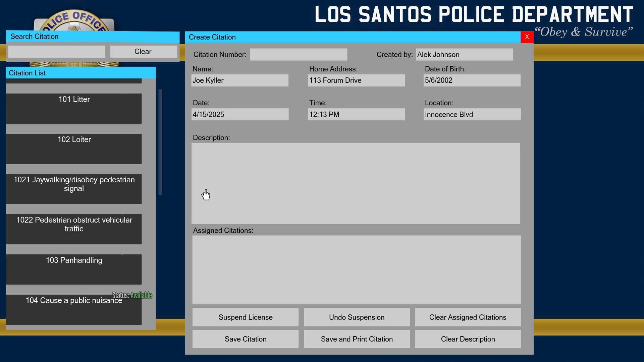Click the Description text area
Viewport: 644px width, 362px height.
coord(356,183)
